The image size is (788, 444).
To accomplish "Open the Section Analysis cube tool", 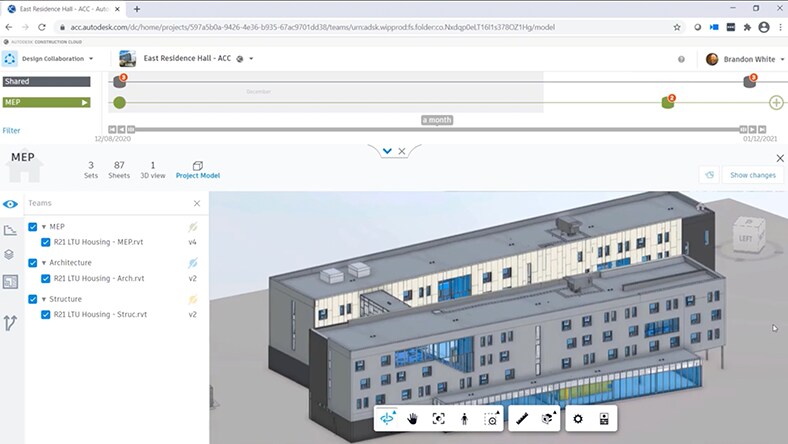I will click(x=548, y=419).
